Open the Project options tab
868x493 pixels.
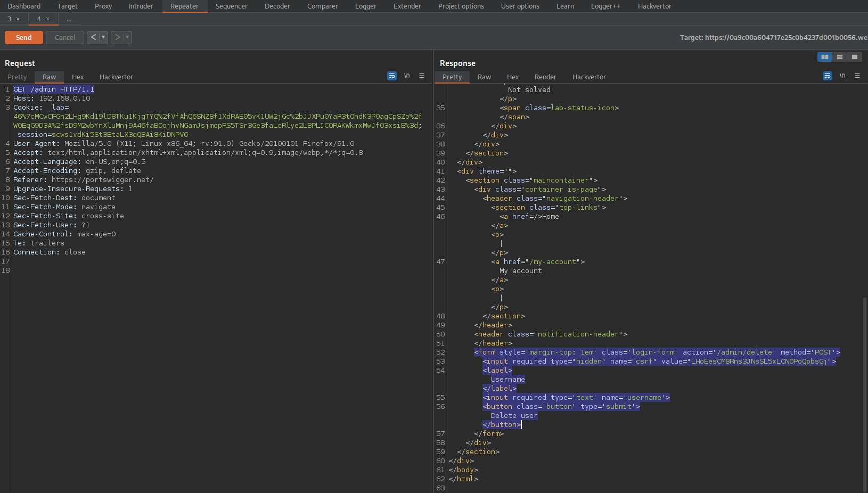[x=461, y=6]
